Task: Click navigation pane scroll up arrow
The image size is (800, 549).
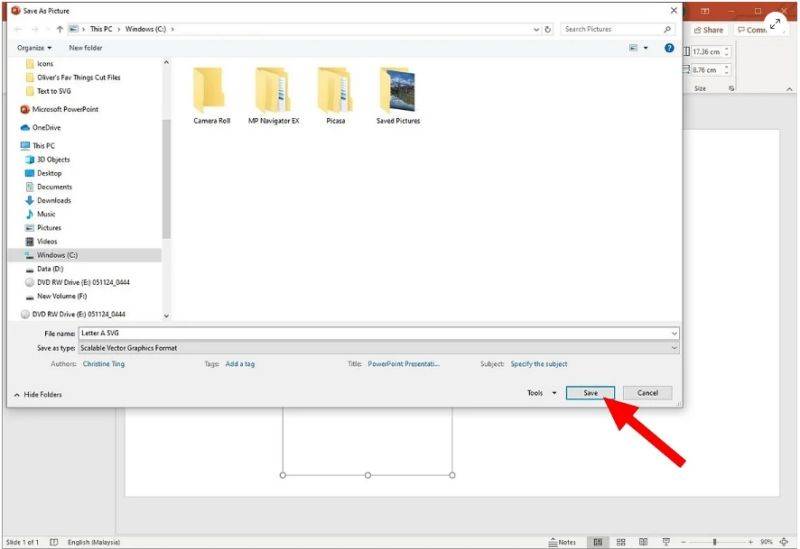Action: pyautogui.click(x=166, y=62)
